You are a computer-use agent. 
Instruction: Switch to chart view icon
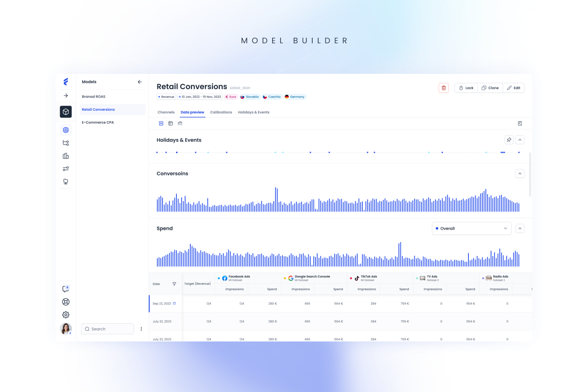click(180, 124)
